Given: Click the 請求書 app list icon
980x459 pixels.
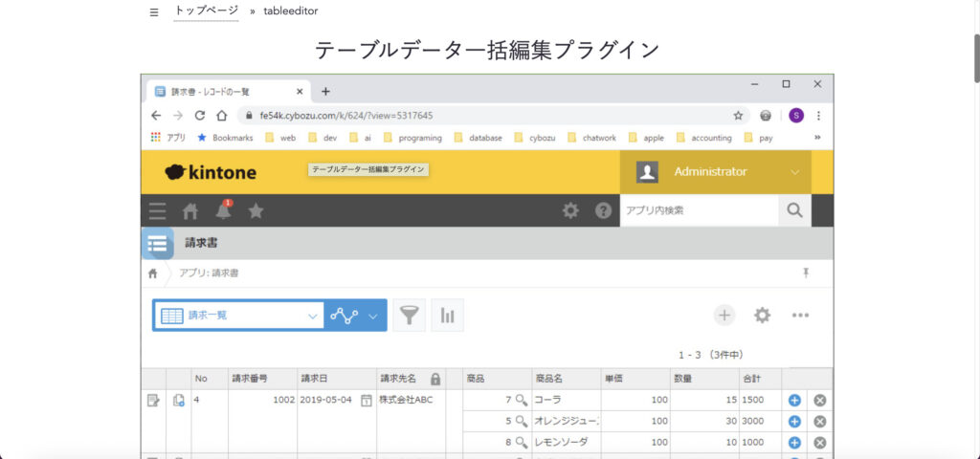Looking at the screenshot, I should (157, 244).
